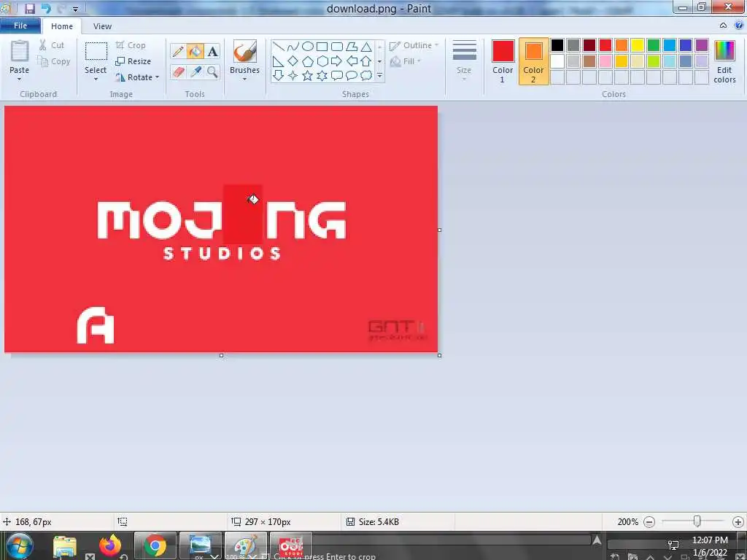Choose the Right arrow shape
This screenshot has width=747, height=560.
coord(337,61)
